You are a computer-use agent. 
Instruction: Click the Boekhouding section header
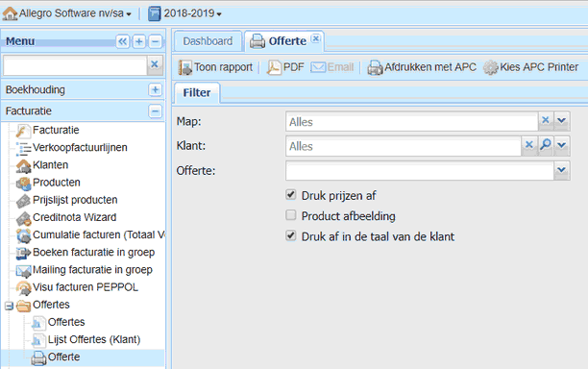(x=83, y=89)
